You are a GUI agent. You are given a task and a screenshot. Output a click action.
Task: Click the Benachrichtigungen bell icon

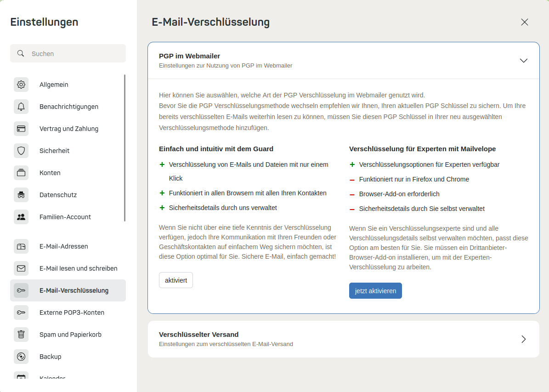(21, 107)
